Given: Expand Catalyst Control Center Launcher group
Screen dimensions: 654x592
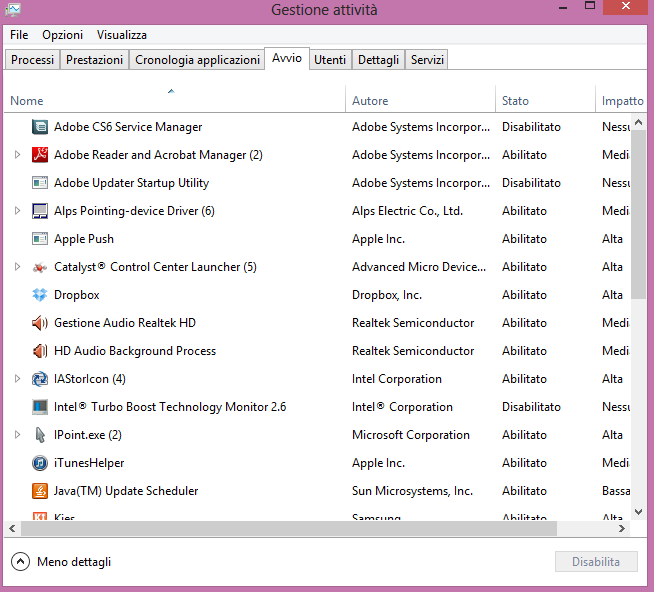Looking at the screenshot, I should coord(18,267).
